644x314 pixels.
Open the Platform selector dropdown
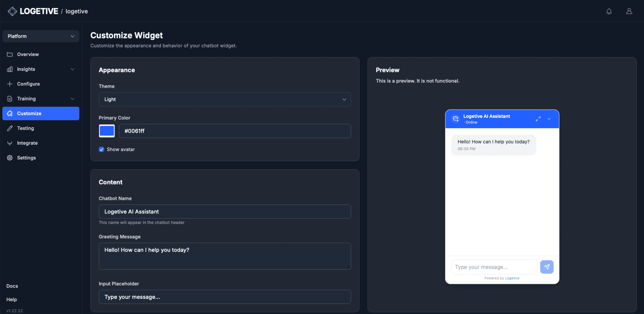(41, 36)
